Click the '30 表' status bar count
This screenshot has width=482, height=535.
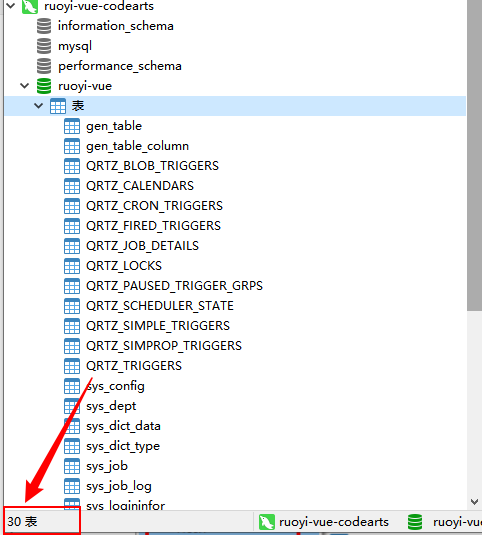coord(22,521)
